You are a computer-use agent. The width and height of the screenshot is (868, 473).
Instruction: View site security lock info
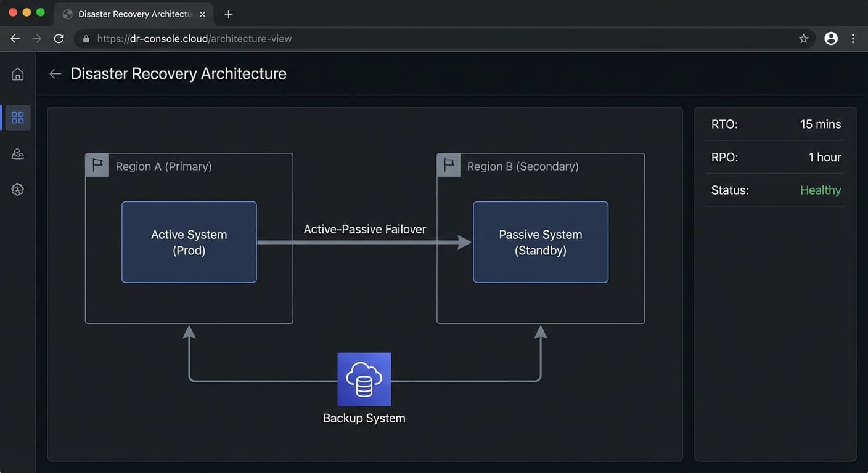click(x=86, y=39)
